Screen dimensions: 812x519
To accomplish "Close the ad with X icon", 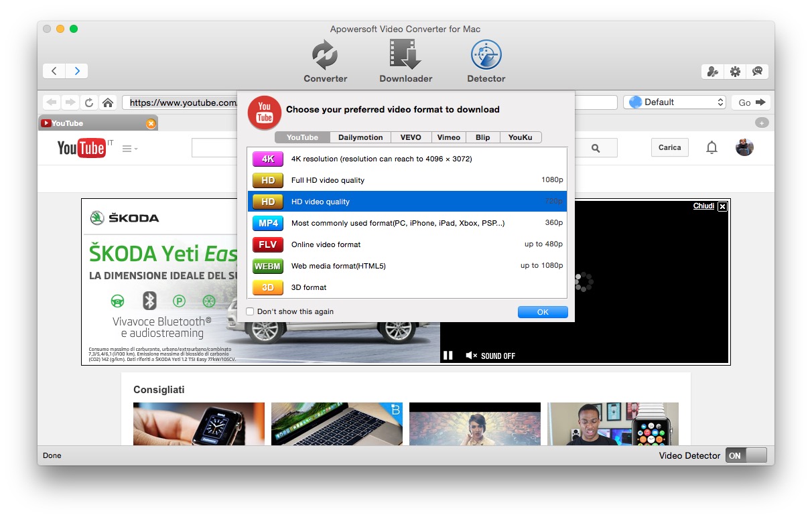I will point(722,207).
